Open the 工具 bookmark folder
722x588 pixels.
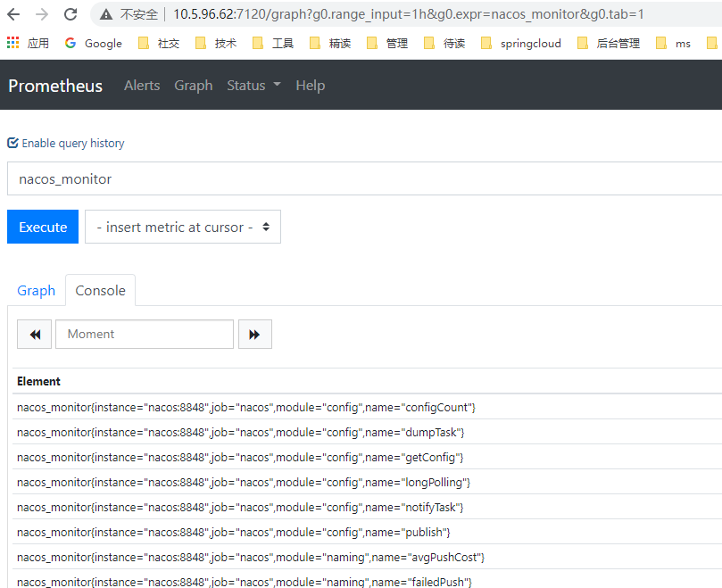(272, 44)
